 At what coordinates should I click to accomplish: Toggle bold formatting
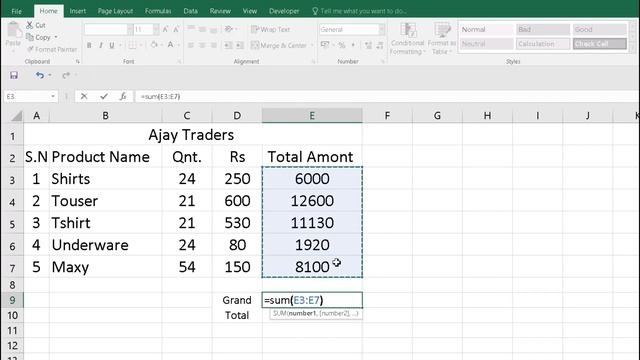[89, 45]
